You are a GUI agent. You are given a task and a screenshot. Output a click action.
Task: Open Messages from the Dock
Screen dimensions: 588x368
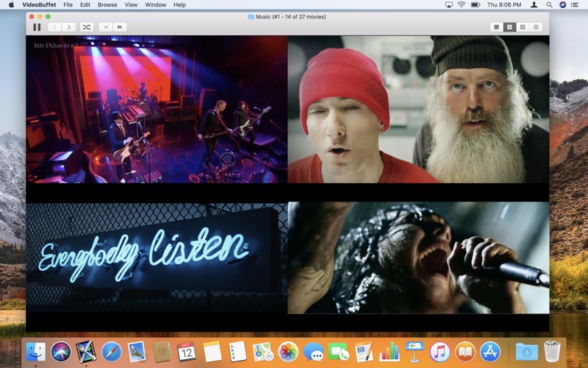[314, 353]
